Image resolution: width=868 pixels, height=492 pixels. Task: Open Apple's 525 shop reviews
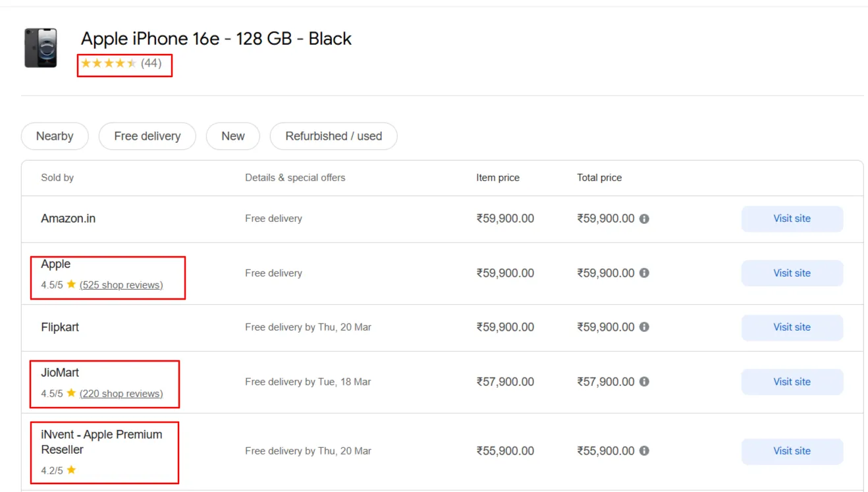(x=121, y=285)
